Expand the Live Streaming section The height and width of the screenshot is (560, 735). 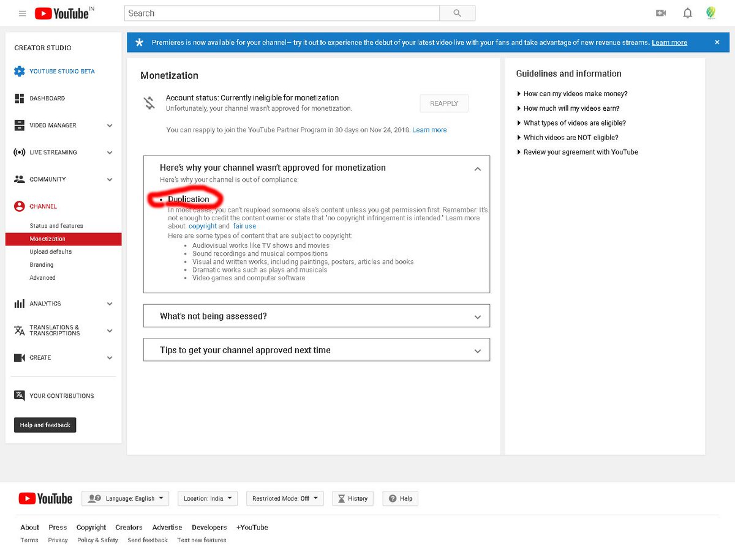(110, 152)
